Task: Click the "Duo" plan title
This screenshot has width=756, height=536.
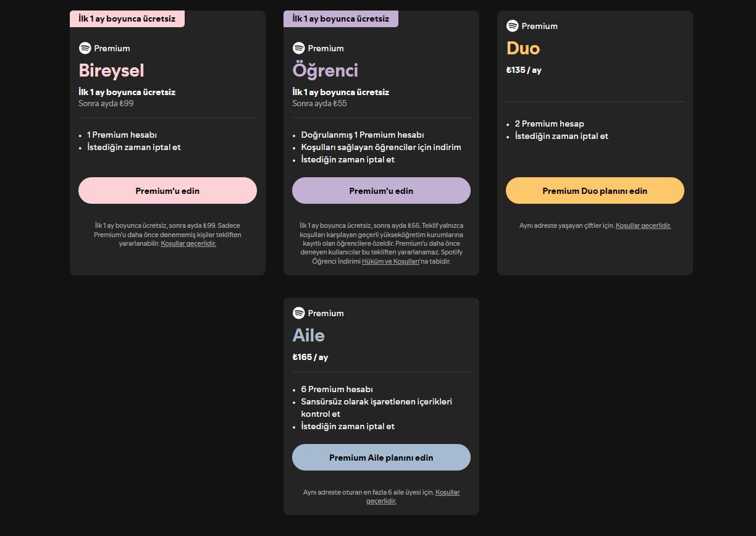Action: click(523, 48)
